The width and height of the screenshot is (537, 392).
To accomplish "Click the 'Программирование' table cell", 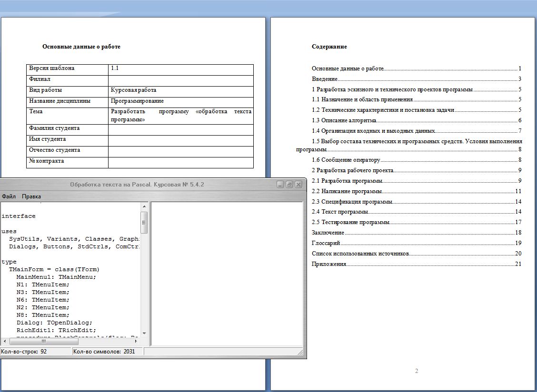I will click(x=181, y=102).
